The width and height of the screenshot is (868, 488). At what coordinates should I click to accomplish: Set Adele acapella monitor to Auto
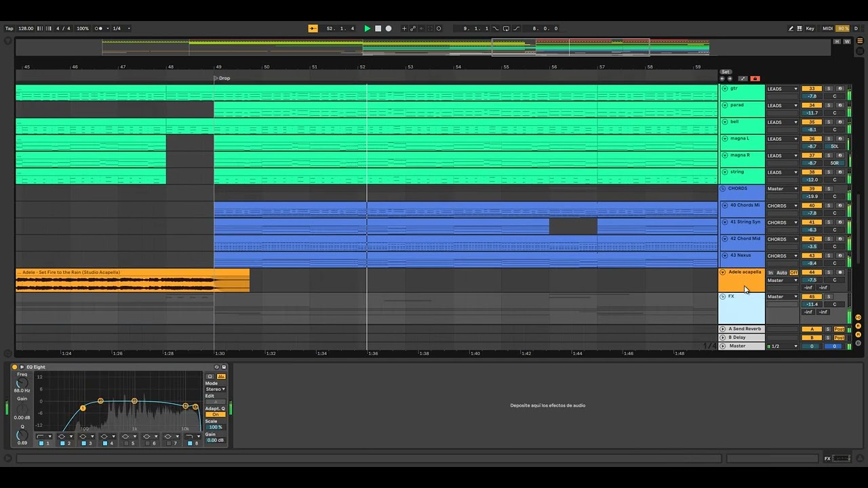pos(782,272)
